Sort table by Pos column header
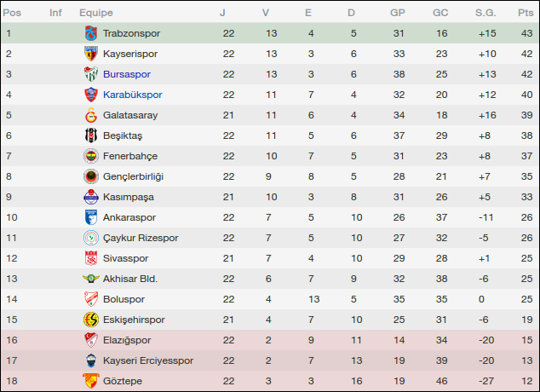540x392 pixels. coord(14,13)
